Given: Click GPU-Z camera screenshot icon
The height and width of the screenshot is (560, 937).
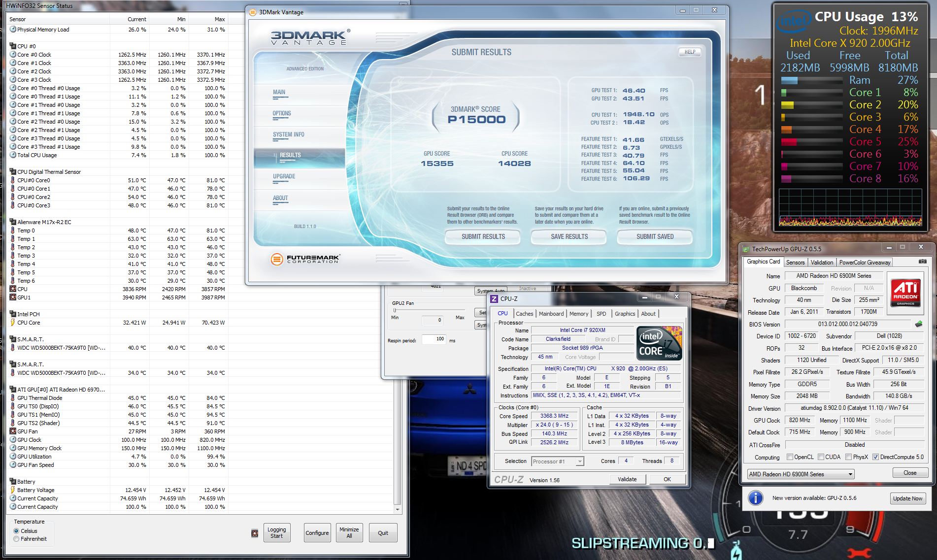Looking at the screenshot, I should (x=922, y=262).
